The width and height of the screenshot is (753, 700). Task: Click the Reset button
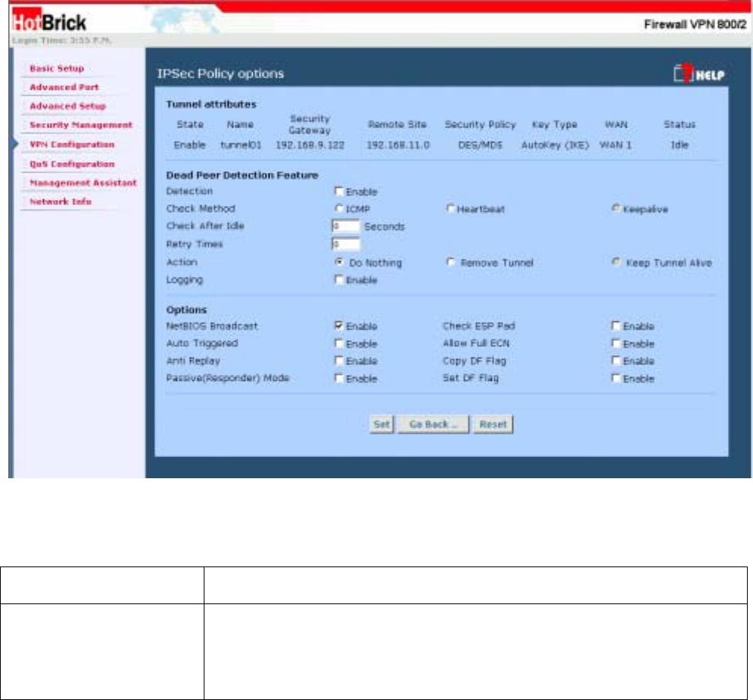click(493, 425)
